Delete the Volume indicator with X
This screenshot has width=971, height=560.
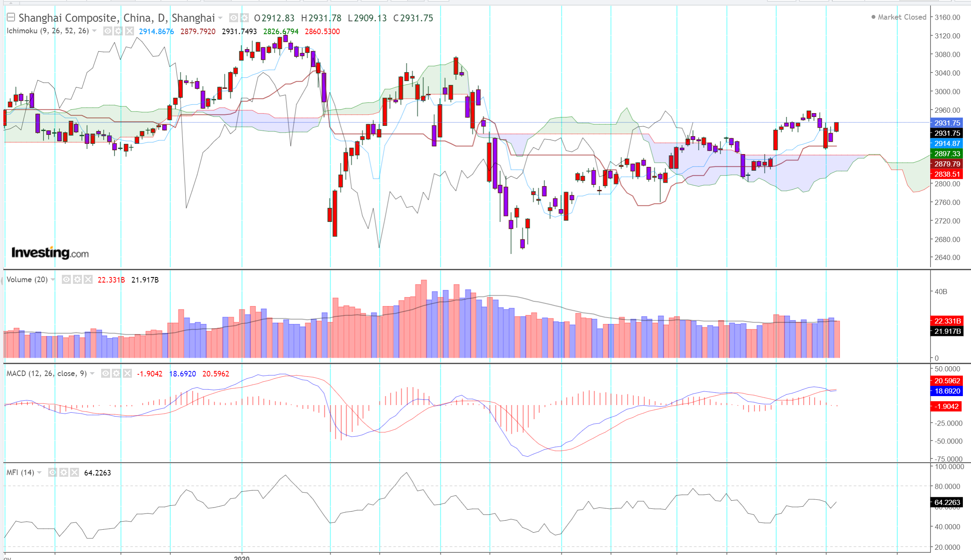pos(88,280)
